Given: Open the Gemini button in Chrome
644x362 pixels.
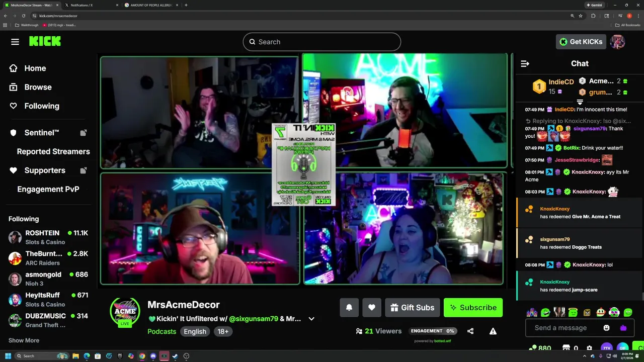Looking at the screenshot, I should [594, 5].
